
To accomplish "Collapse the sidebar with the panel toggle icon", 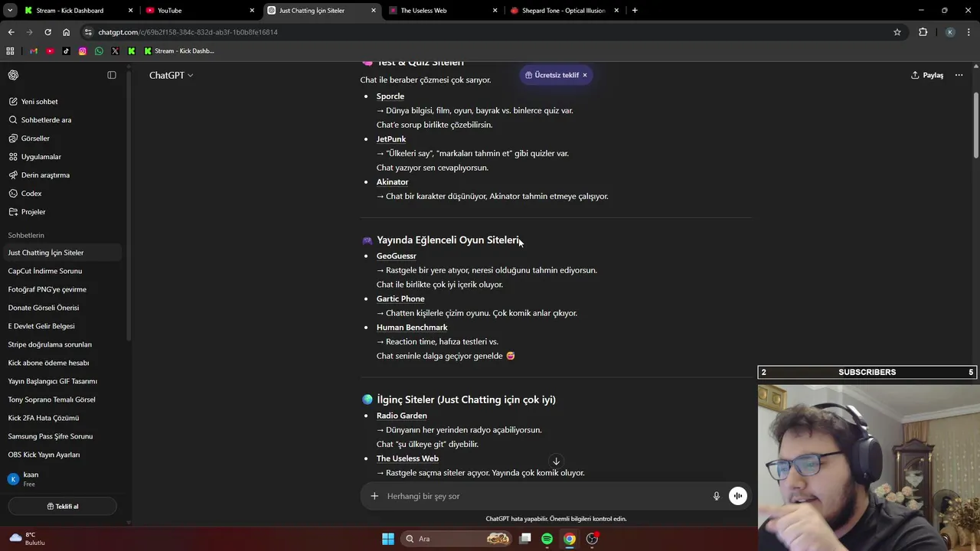I will coord(112,75).
